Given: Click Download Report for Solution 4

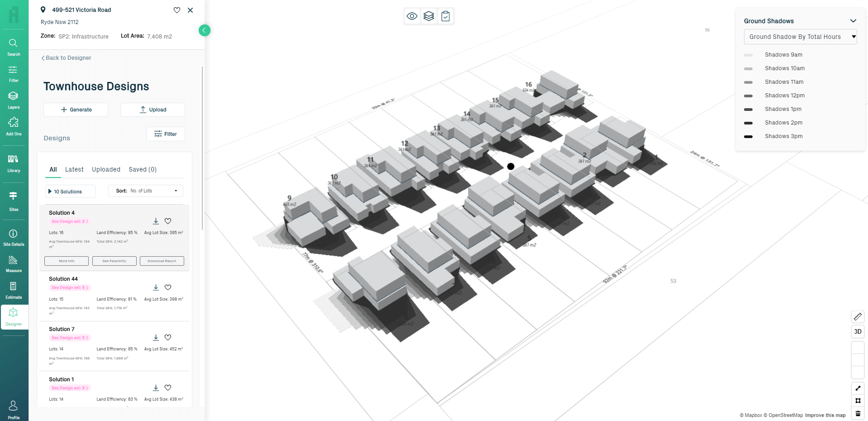Looking at the screenshot, I should click(x=162, y=261).
